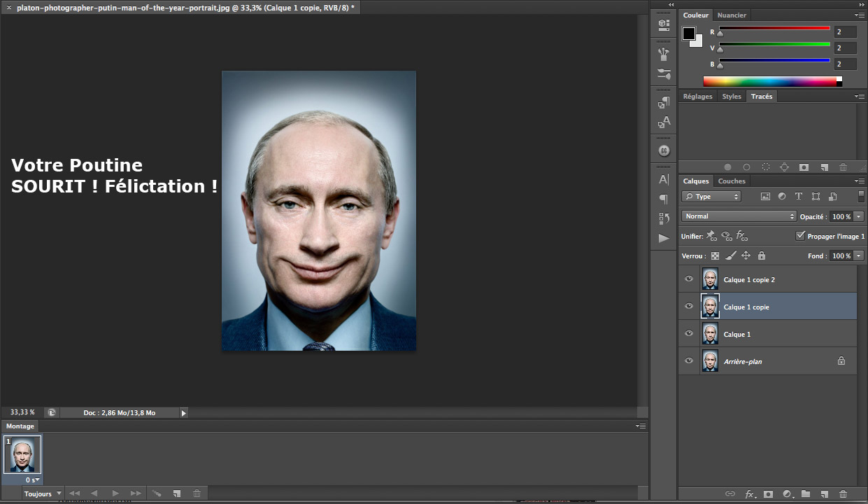Uncheck Propager l'image 1 checkbox
Viewport: 868px width, 504px height.
click(x=800, y=237)
